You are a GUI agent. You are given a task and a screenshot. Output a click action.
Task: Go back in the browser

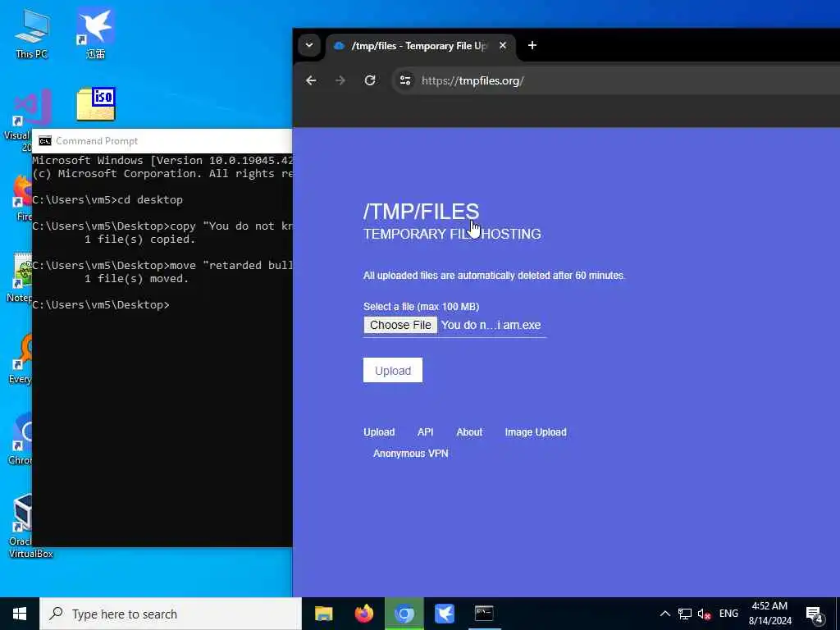tap(311, 80)
